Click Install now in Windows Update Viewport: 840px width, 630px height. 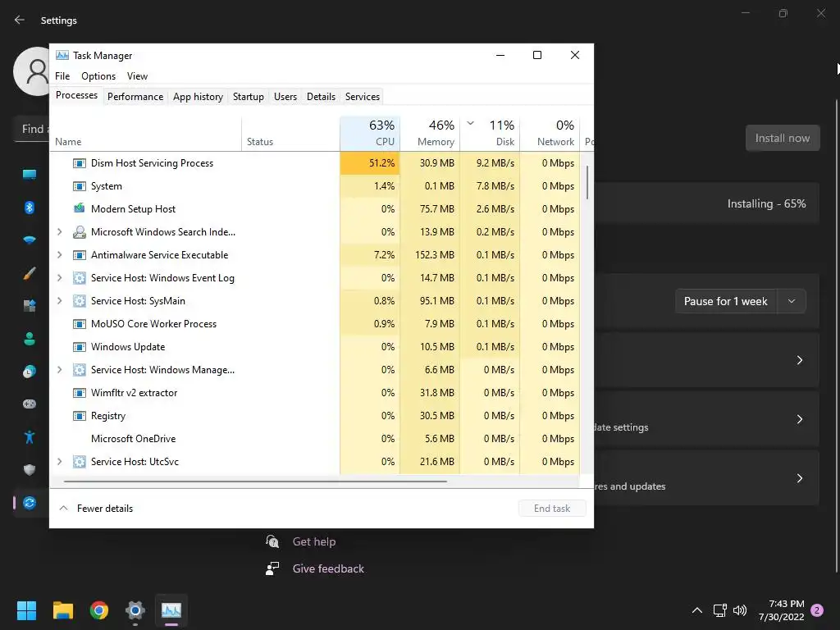[782, 138]
